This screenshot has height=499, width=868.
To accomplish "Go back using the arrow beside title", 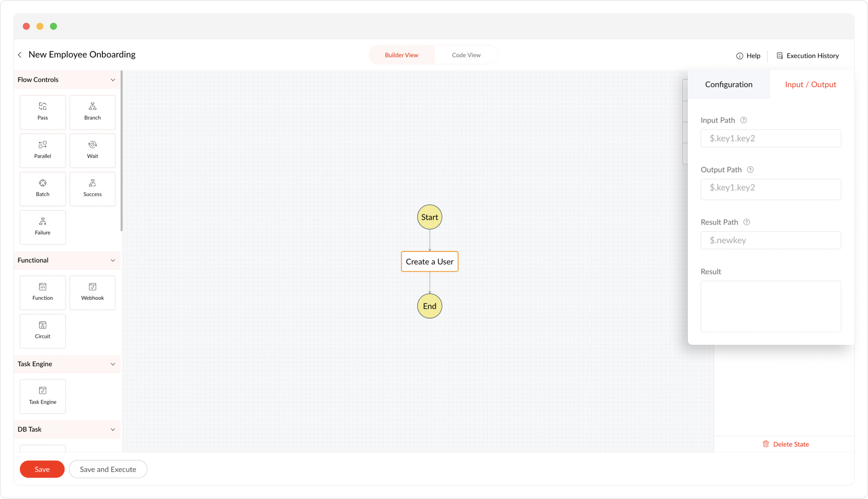I will point(20,55).
